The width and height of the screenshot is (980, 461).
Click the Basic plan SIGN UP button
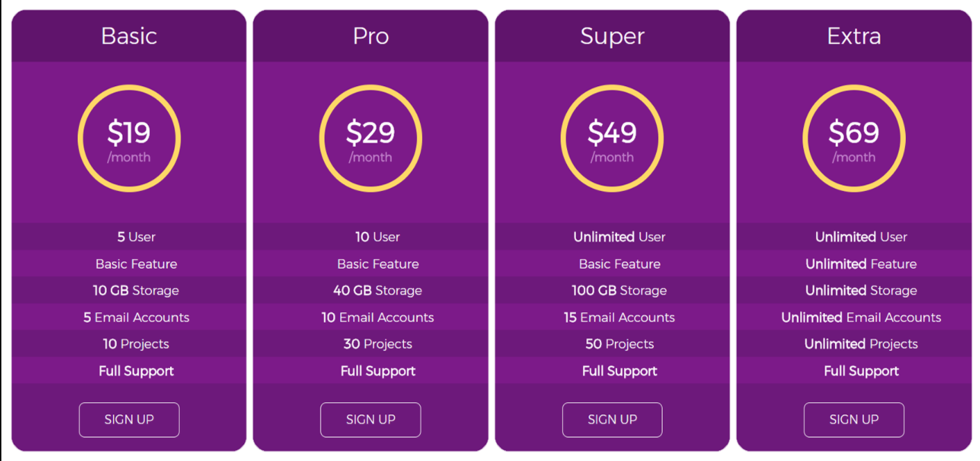click(x=129, y=419)
